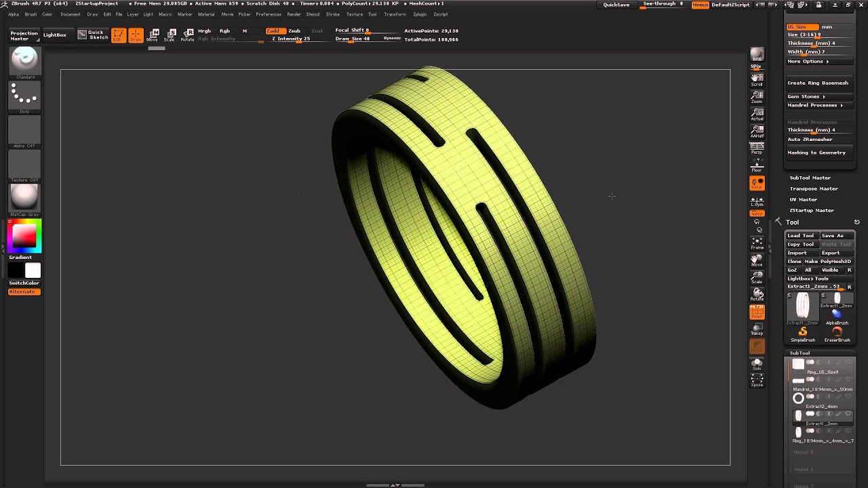Pick a color in the color picker square
The height and width of the screenshot is (488, 868).
[x=24, y=236]
